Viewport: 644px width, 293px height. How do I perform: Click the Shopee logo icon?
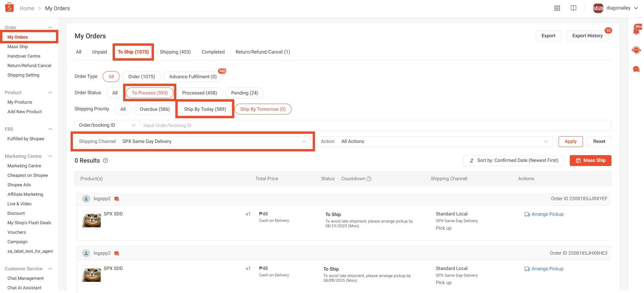click(9, 7)
